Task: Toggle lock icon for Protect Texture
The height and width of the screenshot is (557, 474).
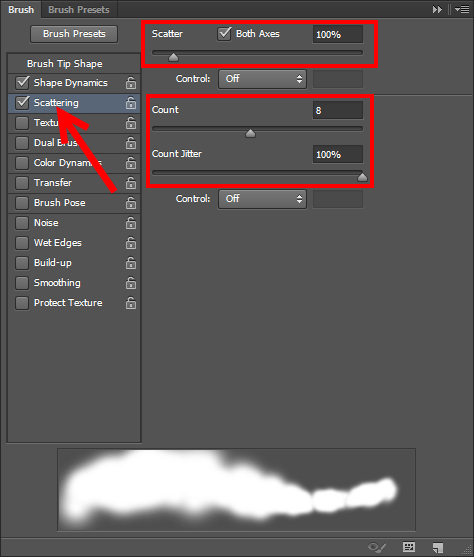Action: click(x=131, y=303)
